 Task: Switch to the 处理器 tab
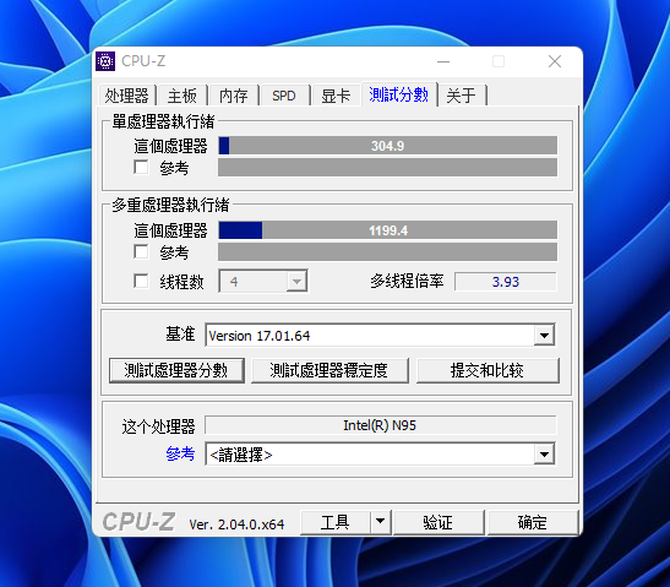tap(127, 95)
